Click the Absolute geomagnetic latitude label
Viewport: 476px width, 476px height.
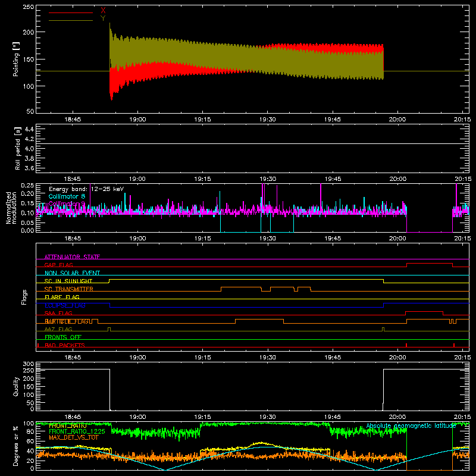pyautogui.click(x=411, y=425)
